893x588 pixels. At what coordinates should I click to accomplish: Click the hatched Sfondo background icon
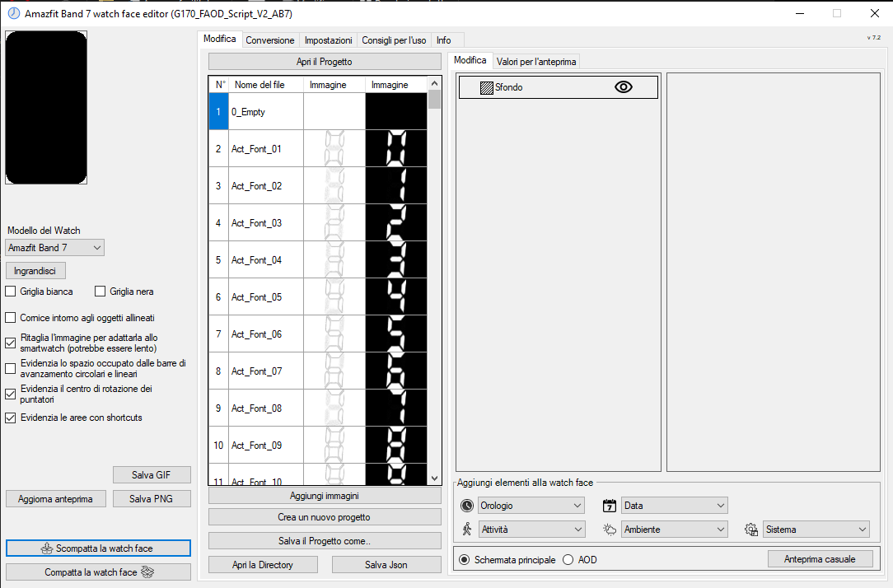pyautogui.click(x=486, y=87)
